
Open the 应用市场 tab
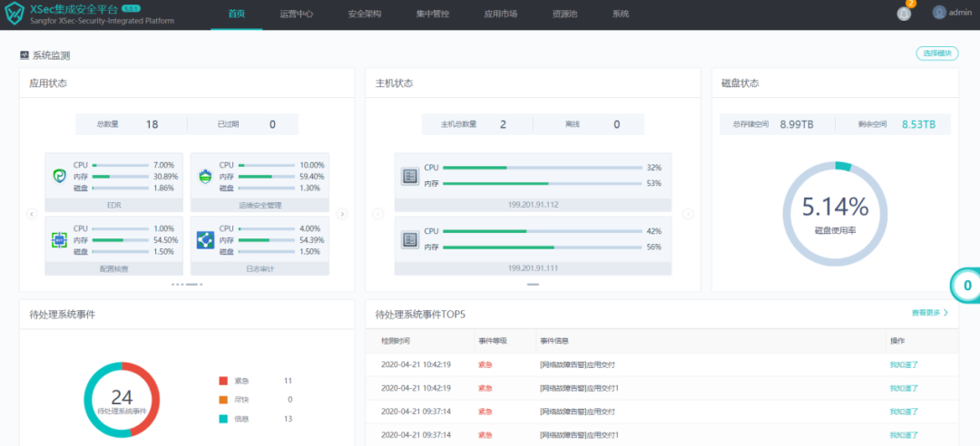click(x=501, y=15)
